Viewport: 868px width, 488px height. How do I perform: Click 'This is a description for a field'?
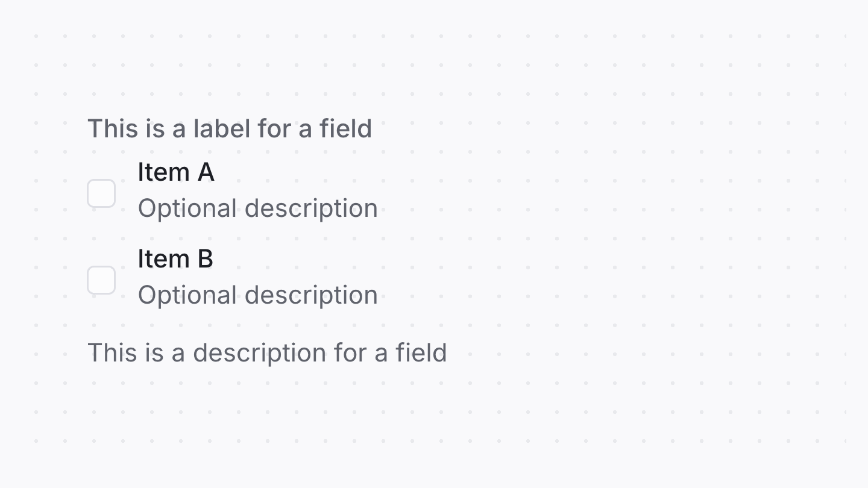268,352
